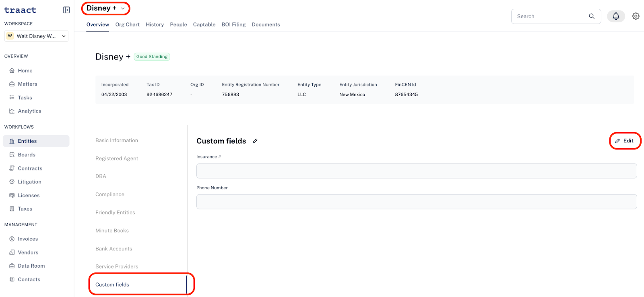Click the Taxes icon

pyautogui.click(x=12, y=209)
